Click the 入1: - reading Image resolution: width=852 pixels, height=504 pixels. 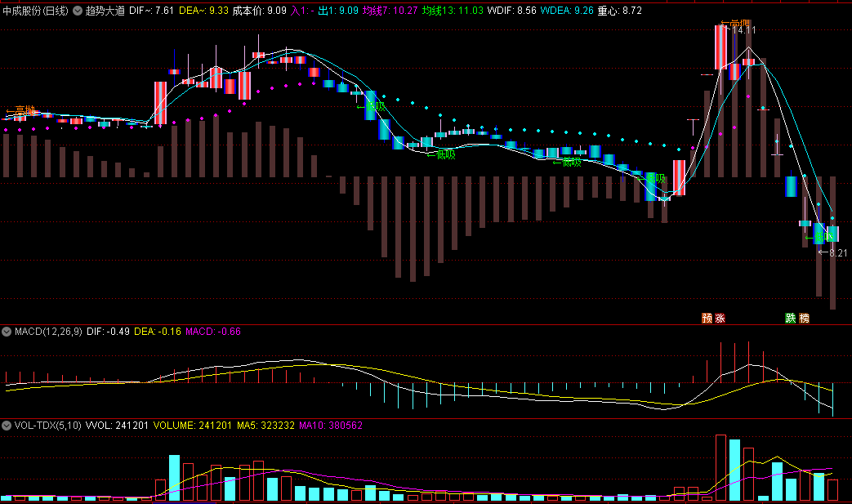pos(302,11)
